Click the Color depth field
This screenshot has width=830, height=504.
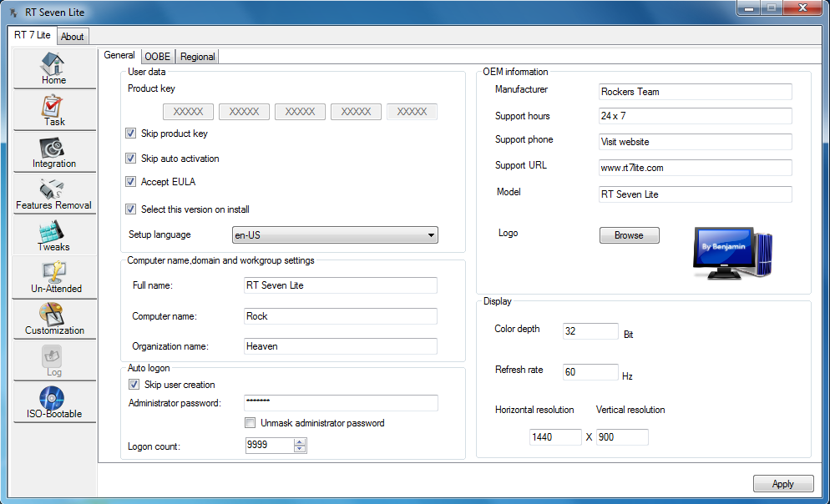click(x=590, y=331)
